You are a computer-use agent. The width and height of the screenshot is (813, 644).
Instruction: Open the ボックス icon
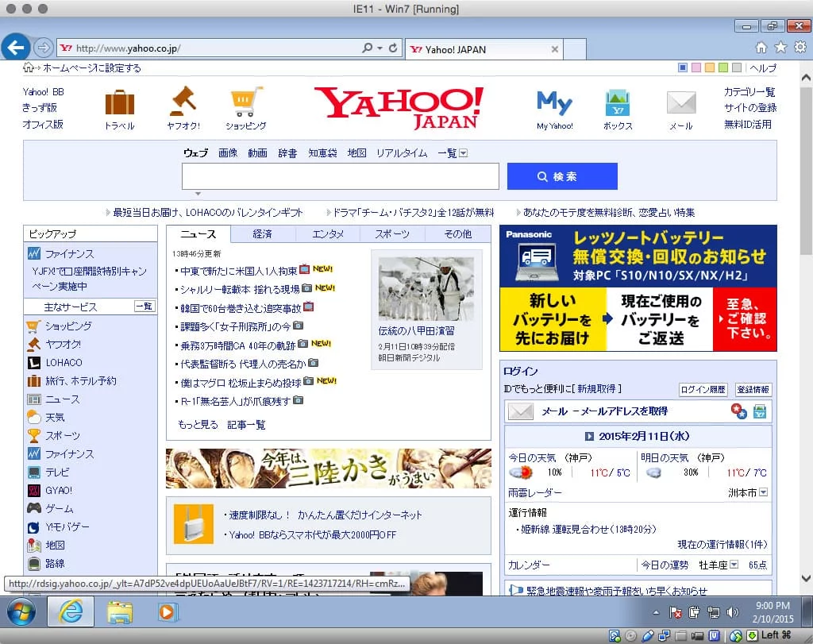(x=617, y=102)
